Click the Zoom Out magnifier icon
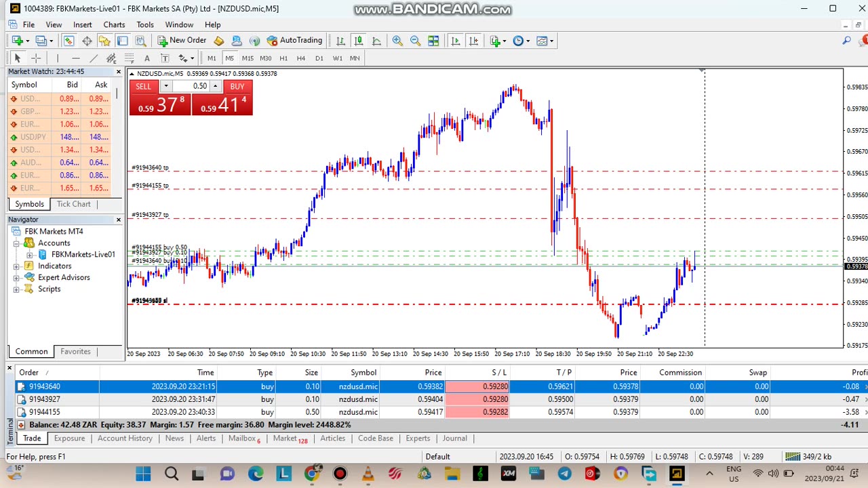Screen dimensions: 868x488 (415, 41)
